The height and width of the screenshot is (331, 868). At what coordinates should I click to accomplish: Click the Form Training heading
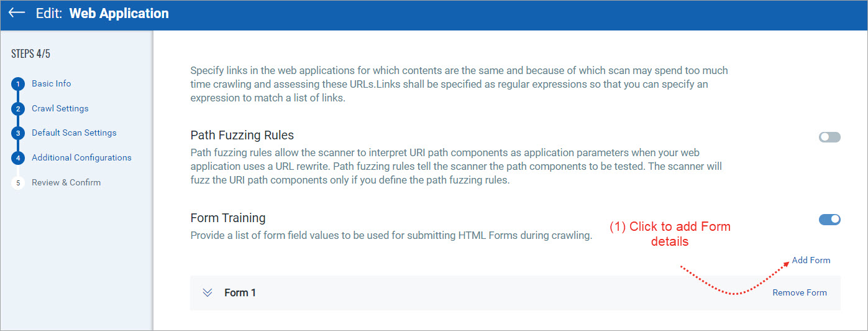coord(228,218)
